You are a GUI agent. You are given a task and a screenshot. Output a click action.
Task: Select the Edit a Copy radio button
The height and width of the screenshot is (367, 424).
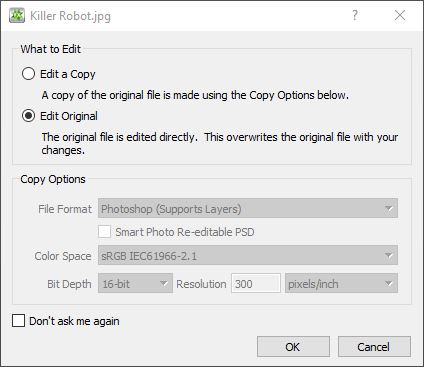(28, 74)
